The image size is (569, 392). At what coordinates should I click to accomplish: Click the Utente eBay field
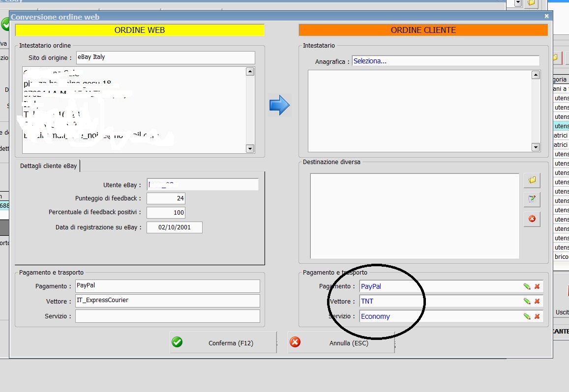pos(203,185)
